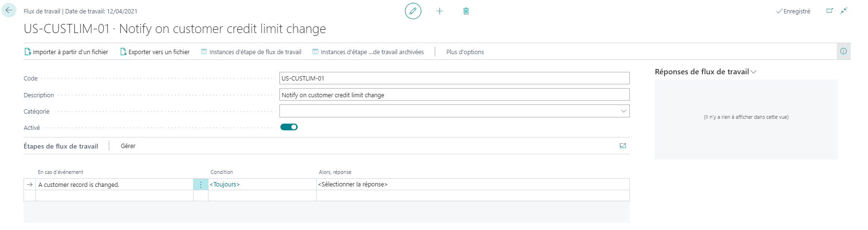
Task: Click the plus icon to create new workflow
Action: click(x=440, y=11)
